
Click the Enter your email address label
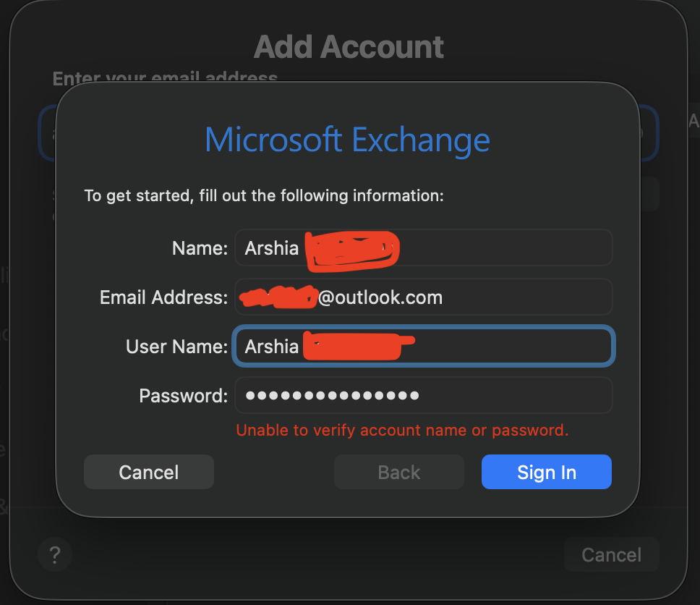pyautogui.click(x=165, y=76)
